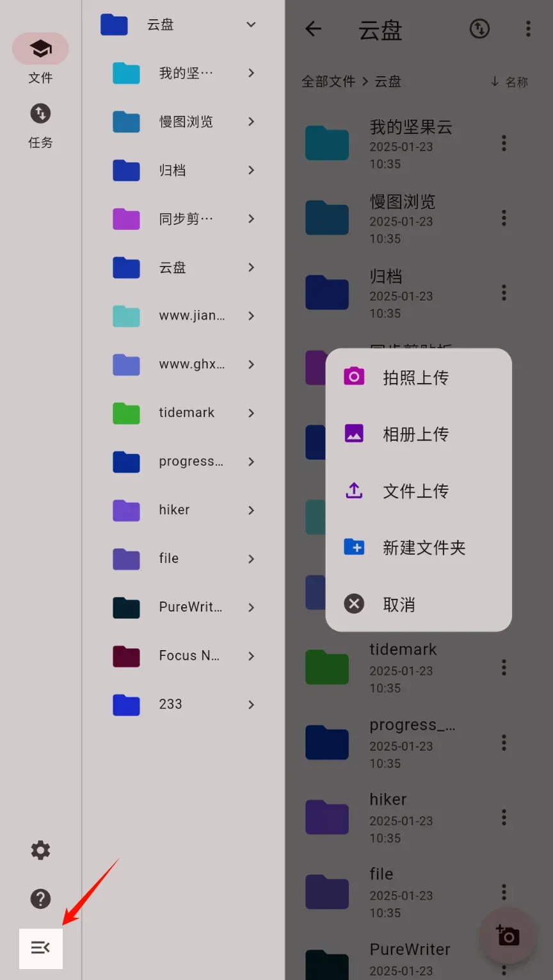
Task: Open the header overflow three-dot menu
Action: pyautogui.click(x=528, y=29)
